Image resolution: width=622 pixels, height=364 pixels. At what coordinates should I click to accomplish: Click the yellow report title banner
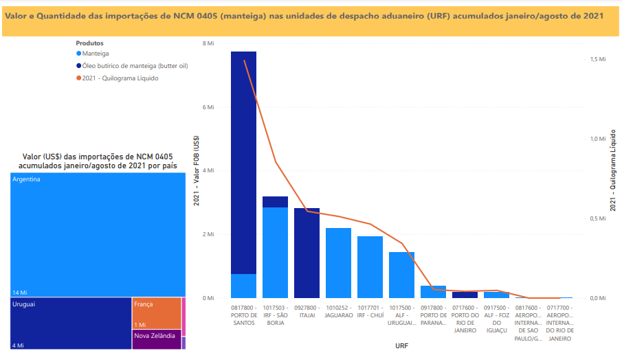[x=311, y=21]
